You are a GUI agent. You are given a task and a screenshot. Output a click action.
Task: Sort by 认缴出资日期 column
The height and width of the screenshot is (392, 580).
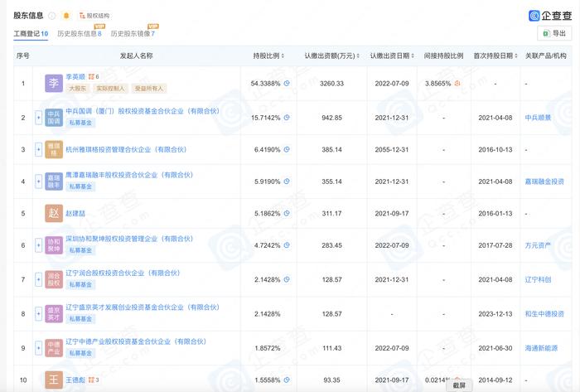pos(392,56)
